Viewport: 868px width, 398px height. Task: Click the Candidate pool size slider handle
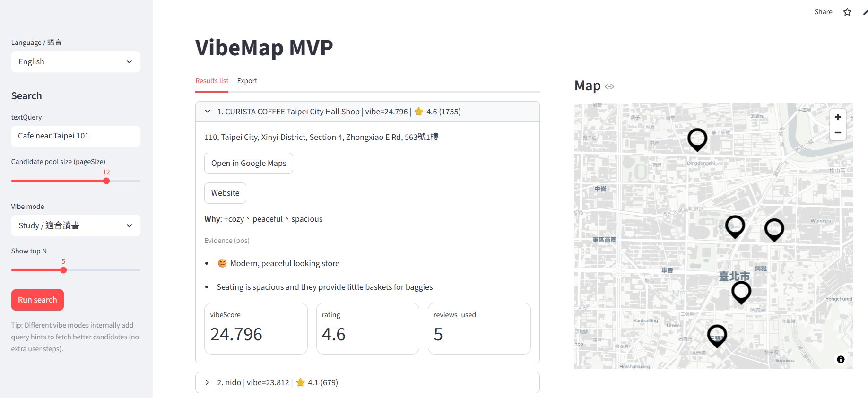106,181
